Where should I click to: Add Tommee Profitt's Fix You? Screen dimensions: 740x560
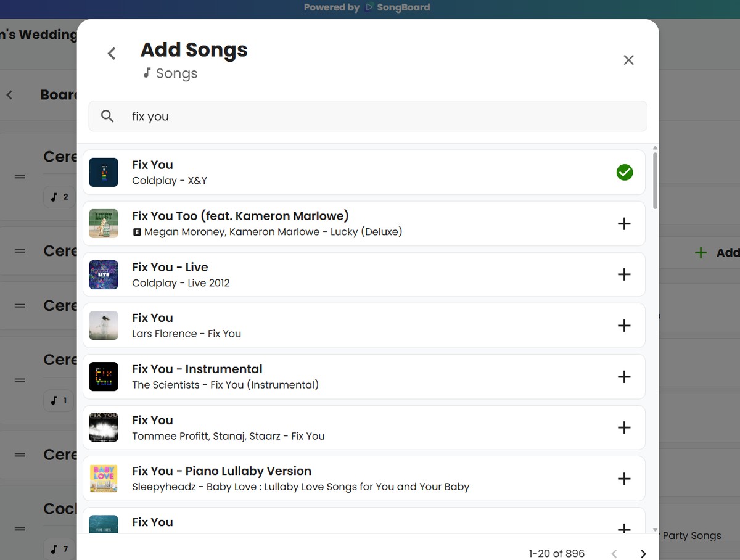click(624, 427)
